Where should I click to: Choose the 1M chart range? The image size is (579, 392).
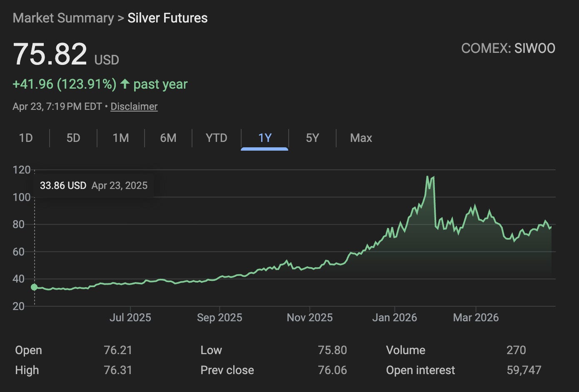(x=121, y=138)
